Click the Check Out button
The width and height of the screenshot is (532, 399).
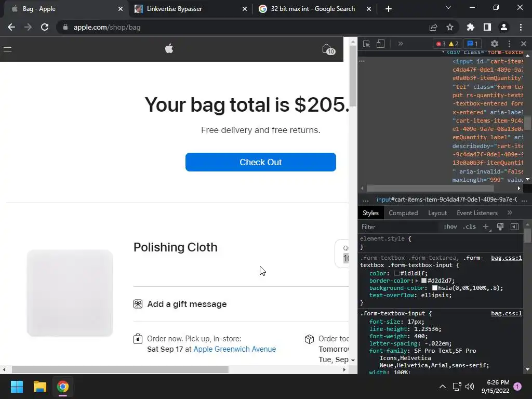click(261, 162)
